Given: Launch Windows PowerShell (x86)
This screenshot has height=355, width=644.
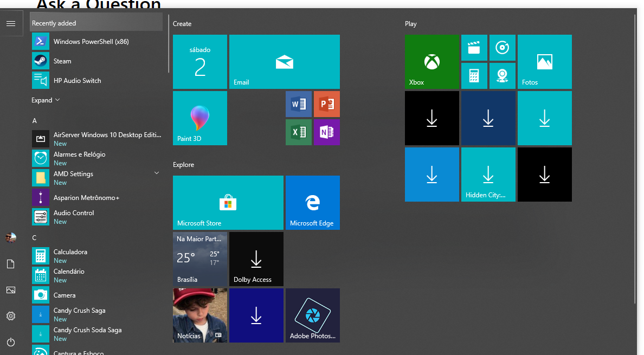Looking at the screenshot, I should tap(97, 41).
